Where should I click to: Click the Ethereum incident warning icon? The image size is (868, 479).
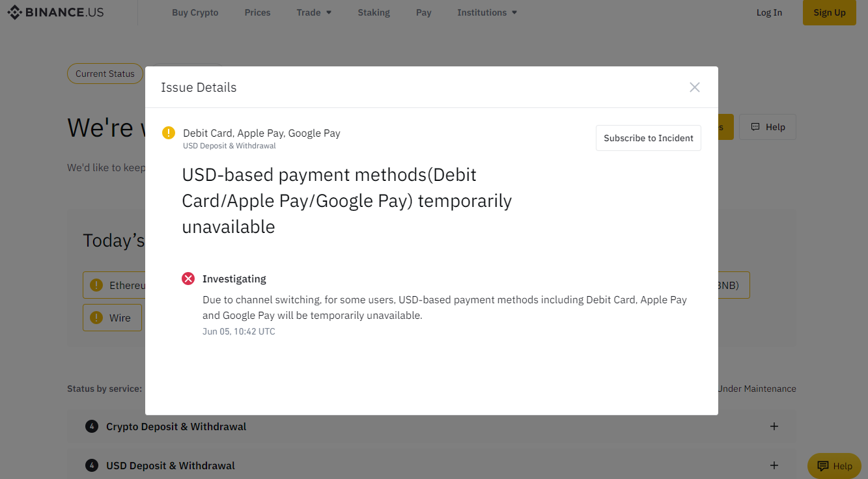tap(96, 285)
